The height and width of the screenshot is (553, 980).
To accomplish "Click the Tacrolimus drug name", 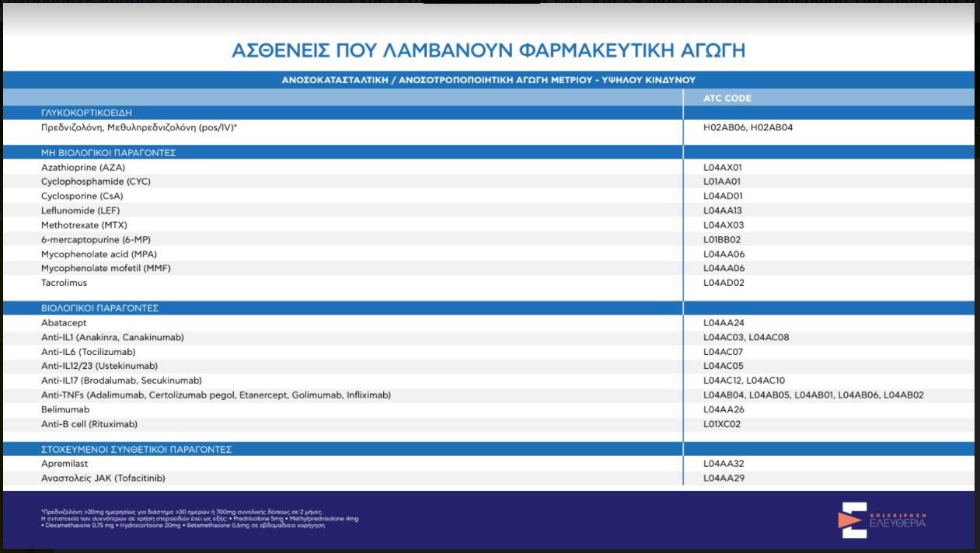I will coord(65,283).
